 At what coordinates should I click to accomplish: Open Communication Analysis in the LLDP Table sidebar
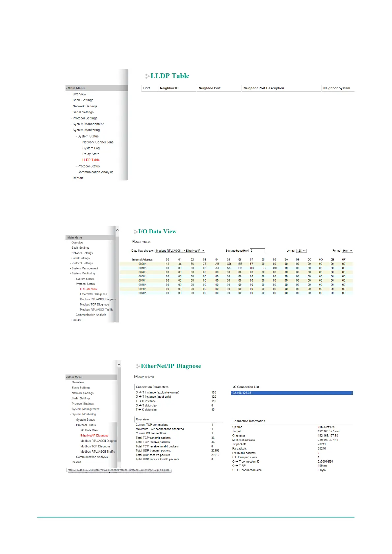click(x=95, y=172)
